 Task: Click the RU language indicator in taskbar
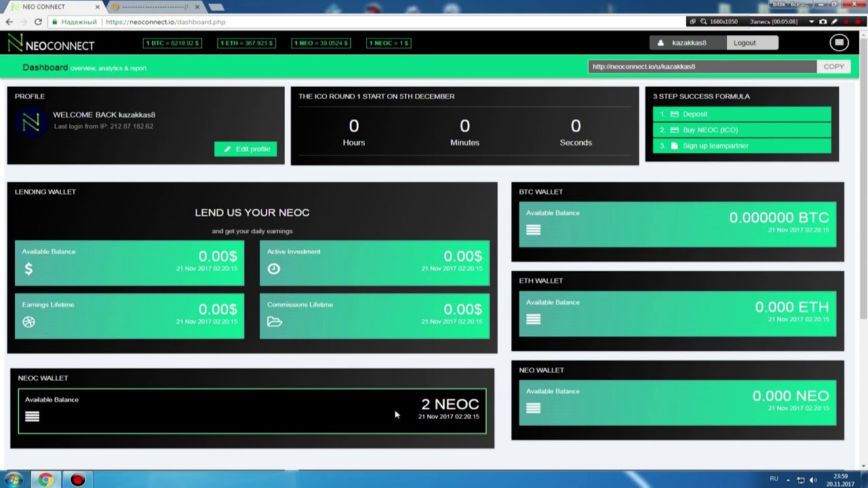click(774, 479)
